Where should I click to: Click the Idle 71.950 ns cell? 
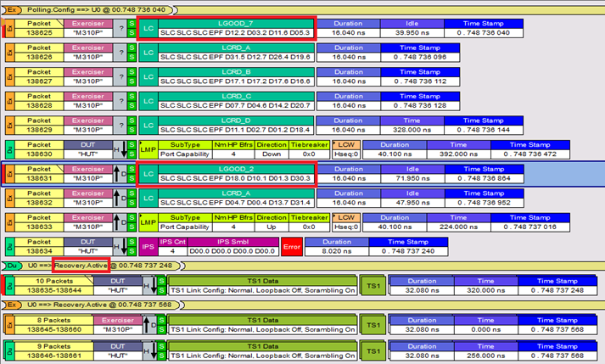pyautogui.click(x=412, y=174)
